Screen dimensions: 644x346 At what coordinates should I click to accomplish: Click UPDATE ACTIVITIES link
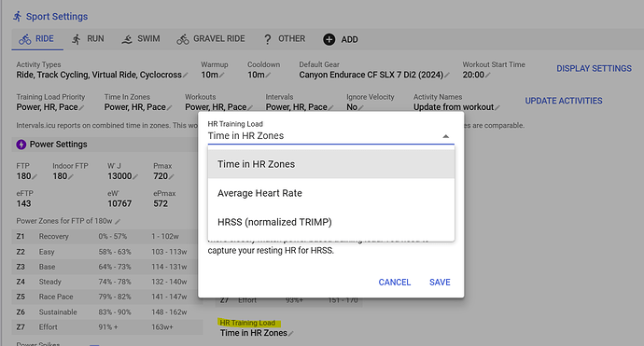point(564,101)
